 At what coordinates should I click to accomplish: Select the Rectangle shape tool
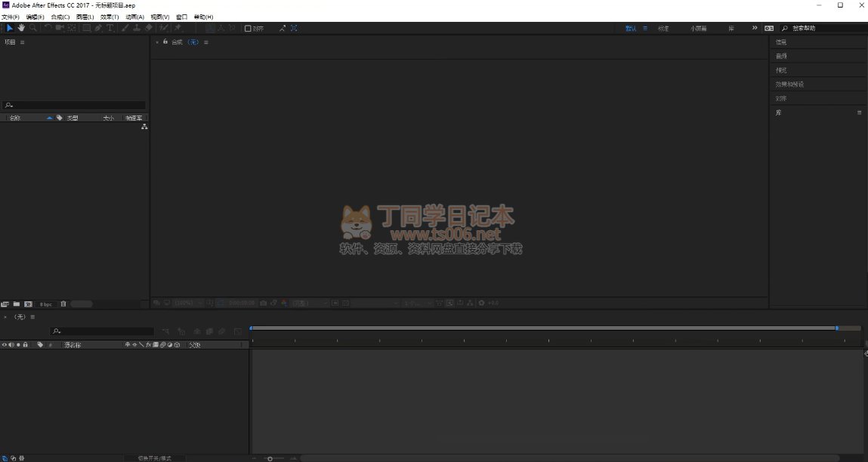pos(87,28)
